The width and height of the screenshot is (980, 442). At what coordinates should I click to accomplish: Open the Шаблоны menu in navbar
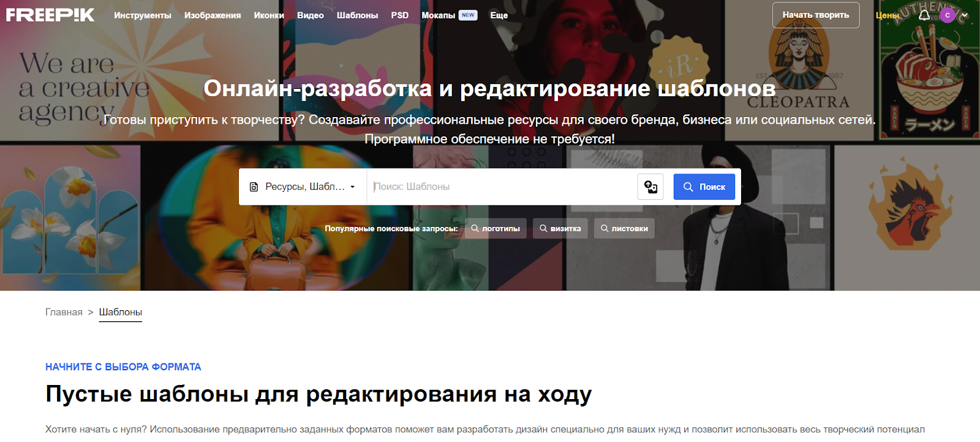point(357,15)
